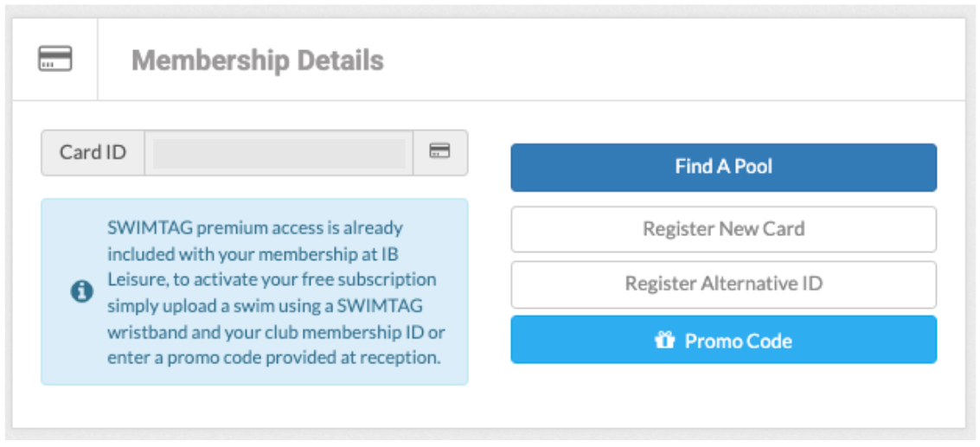Screen dimensions: 980x447
Task: Click the Card ID label
Action: pyautogui.click(x=93, y=153)
